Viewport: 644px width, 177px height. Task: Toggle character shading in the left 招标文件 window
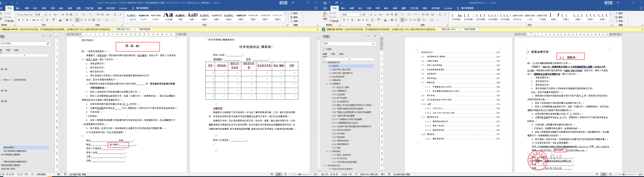click(67, 20)
